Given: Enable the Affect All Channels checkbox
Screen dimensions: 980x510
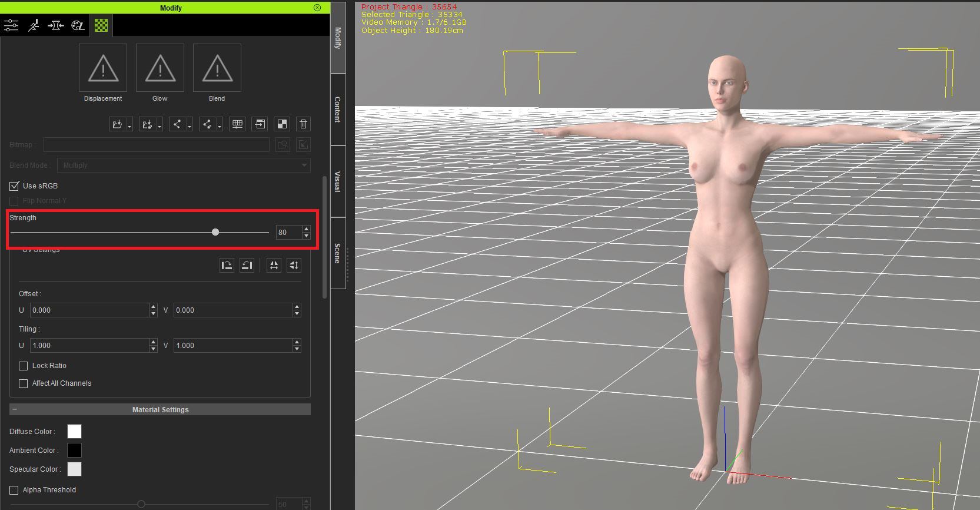Looking at the screenshot, I should click(x=24, y=383).
